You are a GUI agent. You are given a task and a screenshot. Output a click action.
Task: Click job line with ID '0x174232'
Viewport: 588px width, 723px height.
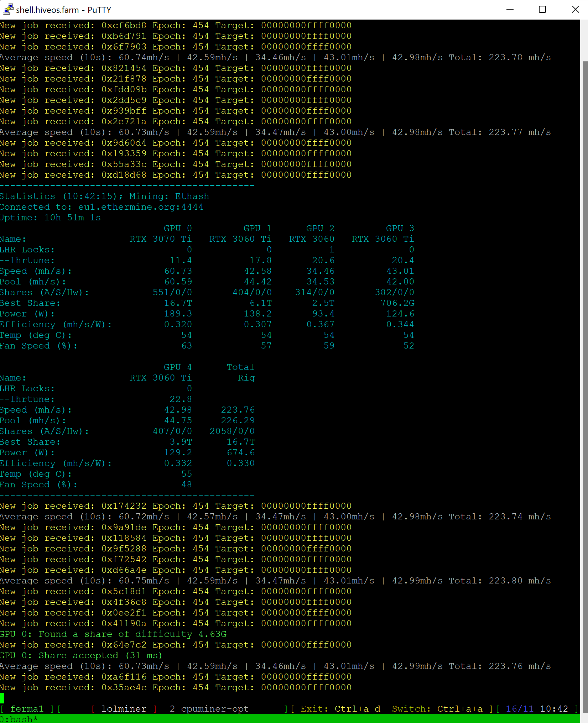tap(176, 506)
